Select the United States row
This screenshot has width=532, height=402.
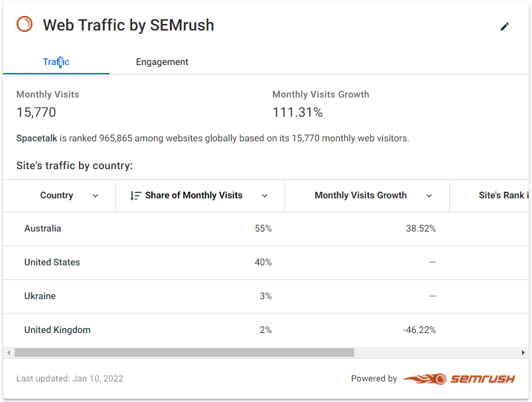point(52,263)
